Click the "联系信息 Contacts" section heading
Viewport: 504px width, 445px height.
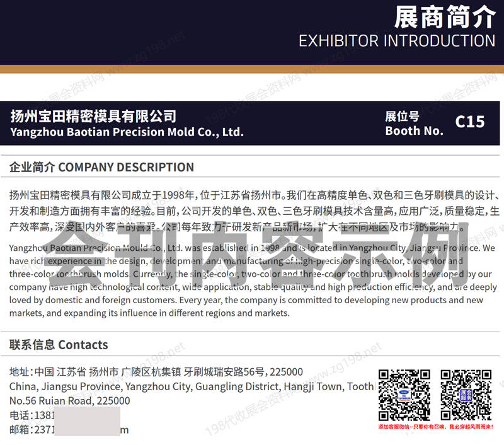(59, 345)
